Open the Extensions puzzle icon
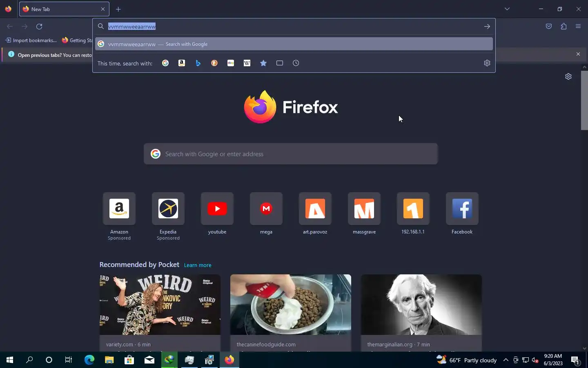This screenshot has width=588, height=368. point(563,27)
